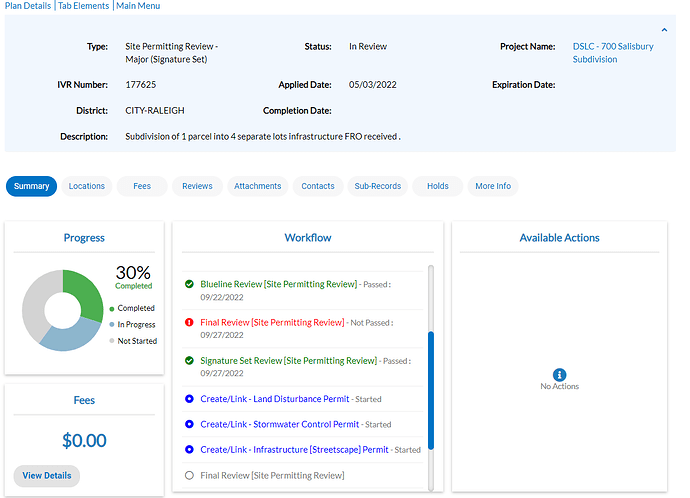The height and width of the screenshot is (498, 690).
Task: Click green check icon beside Blueline Review
Action: coord(189,284)
